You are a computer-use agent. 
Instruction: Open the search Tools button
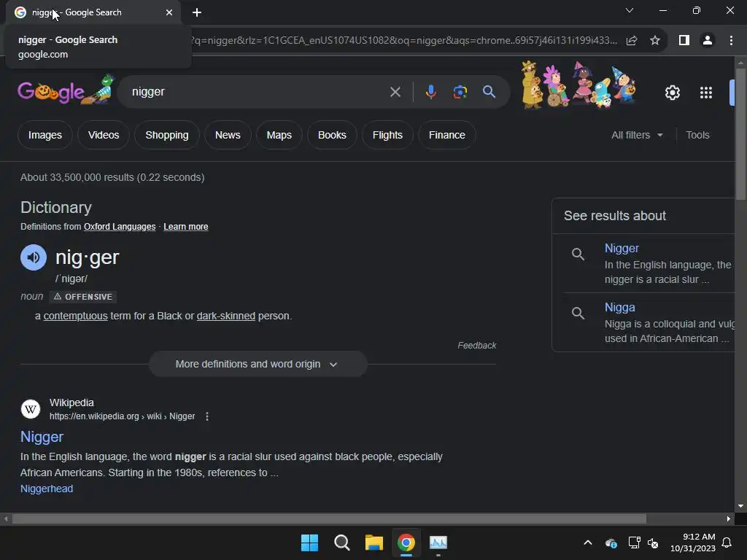(x=697, y=135)
